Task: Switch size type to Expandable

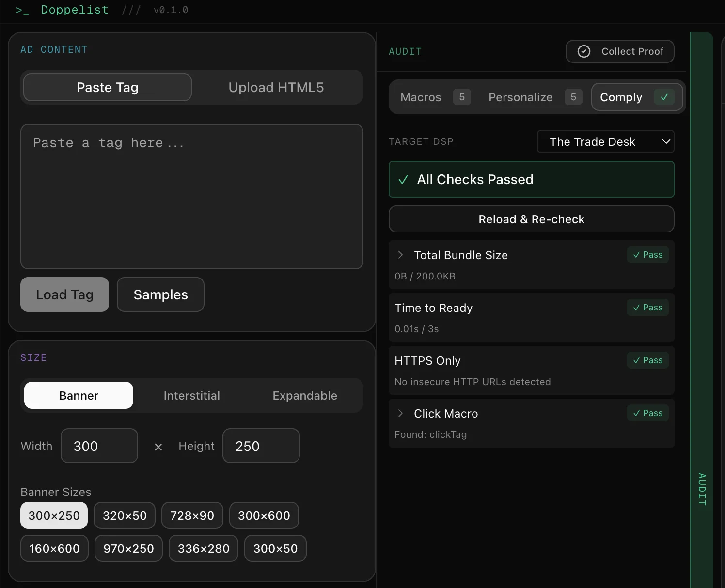Action: point(304,396)
